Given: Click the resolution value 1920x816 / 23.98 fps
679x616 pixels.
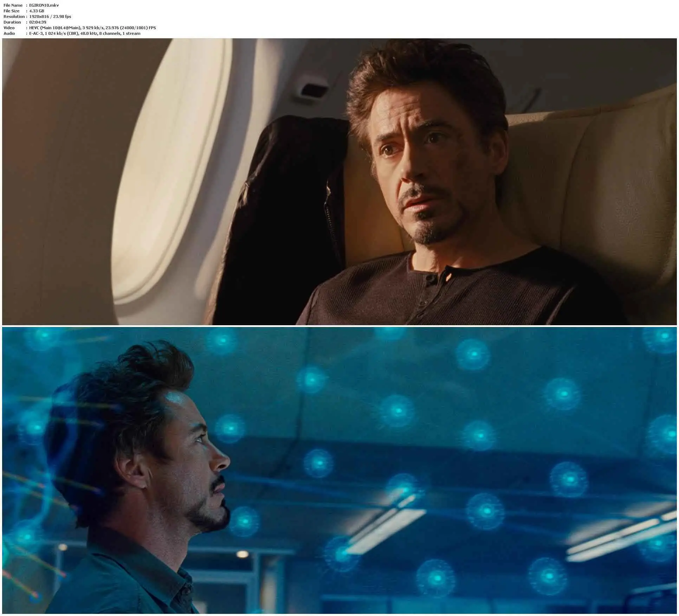Looking at the screenshot, I should coord(50,17).
